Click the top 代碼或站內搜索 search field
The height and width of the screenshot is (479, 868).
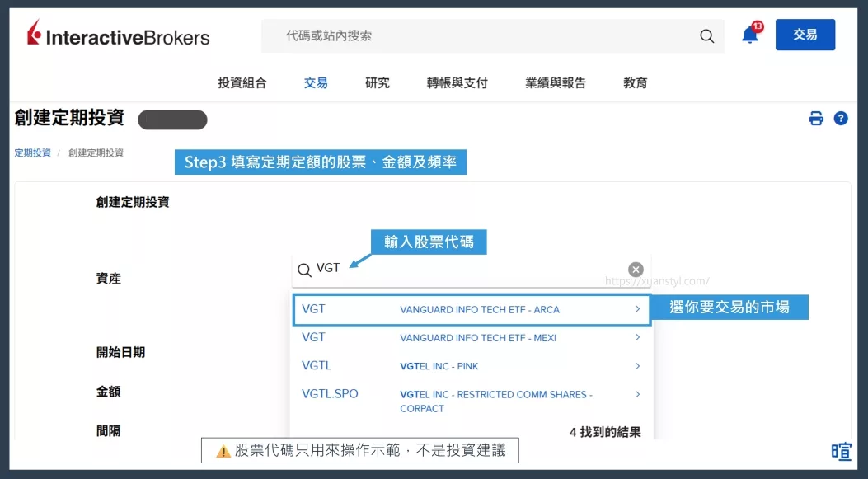(x=486, y=36)
